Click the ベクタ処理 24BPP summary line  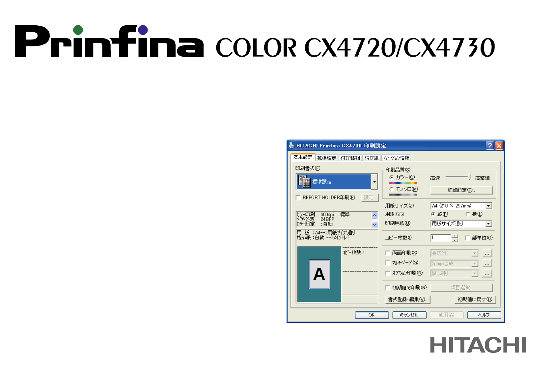pos(316,219)
